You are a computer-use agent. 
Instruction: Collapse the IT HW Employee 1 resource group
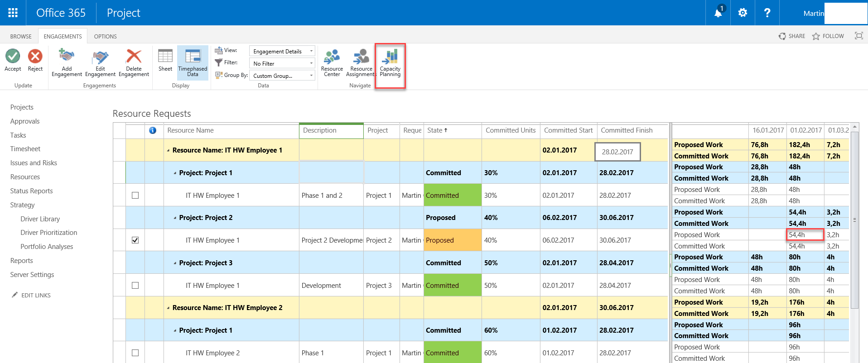168,150
